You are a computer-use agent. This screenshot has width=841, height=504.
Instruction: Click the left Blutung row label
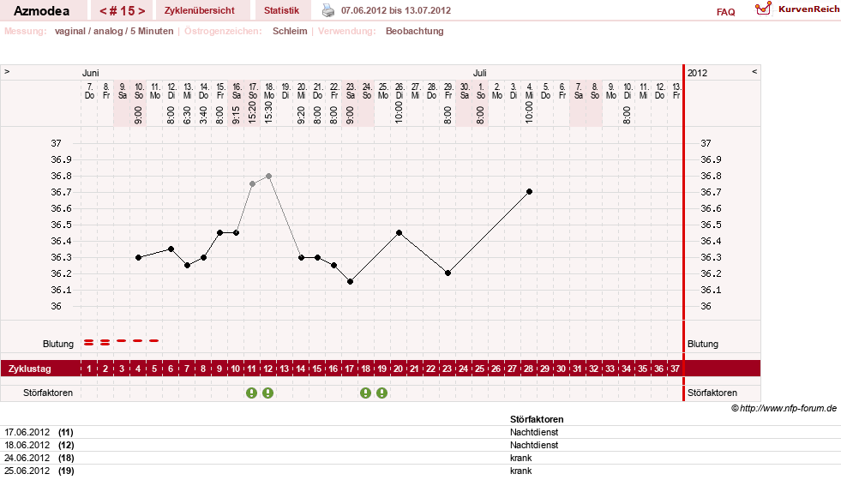pos(58,345)
